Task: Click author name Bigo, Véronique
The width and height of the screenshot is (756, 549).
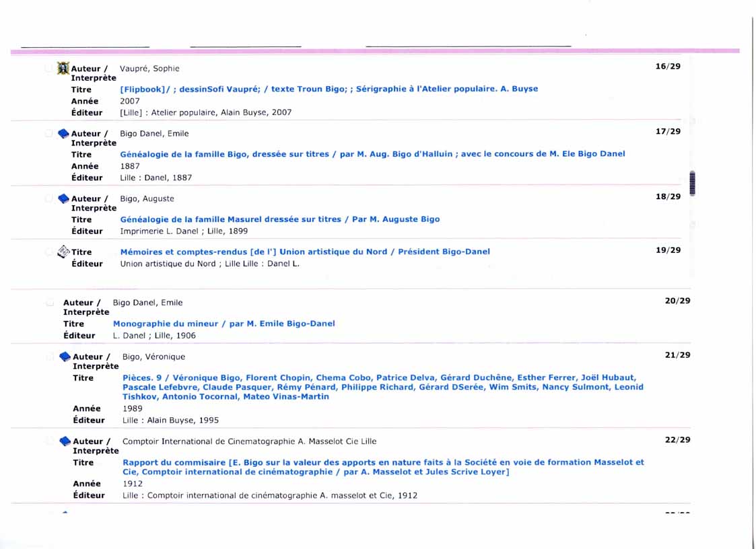Action: point(153,357)
